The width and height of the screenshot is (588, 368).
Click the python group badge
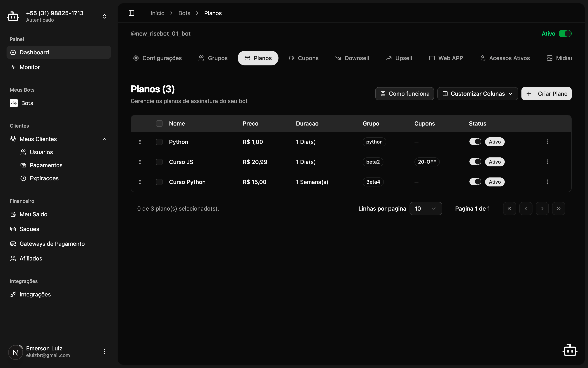point(374,142)
